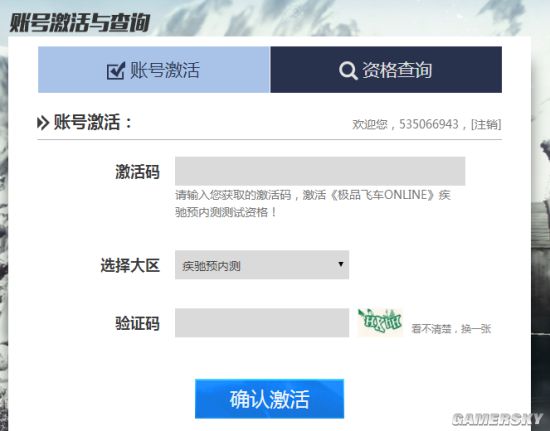This screenshot has height=431, width=550.
Task: Click the magnifier icon on 资格查询 tab
Action: [x=348, y=70]
